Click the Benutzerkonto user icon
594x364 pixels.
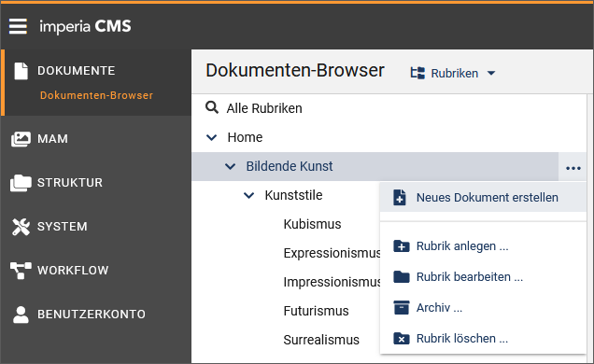pos(21,315)
